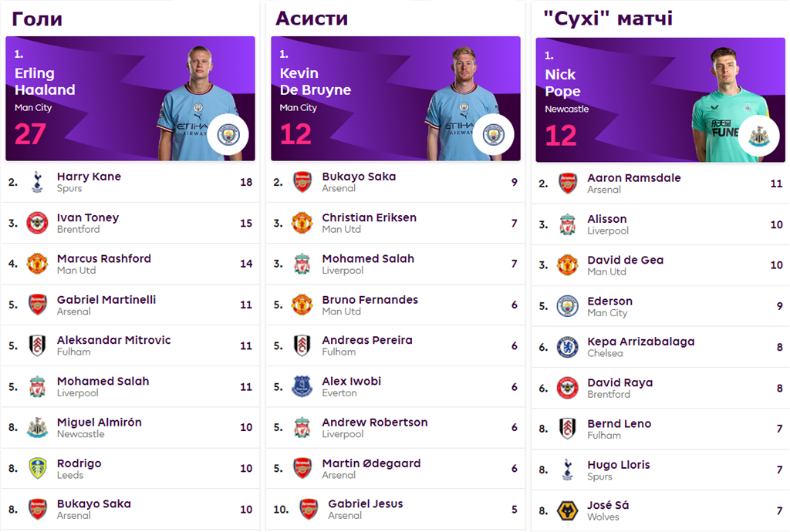Click the Aaron Ramsdale name link

coord(633,177)
